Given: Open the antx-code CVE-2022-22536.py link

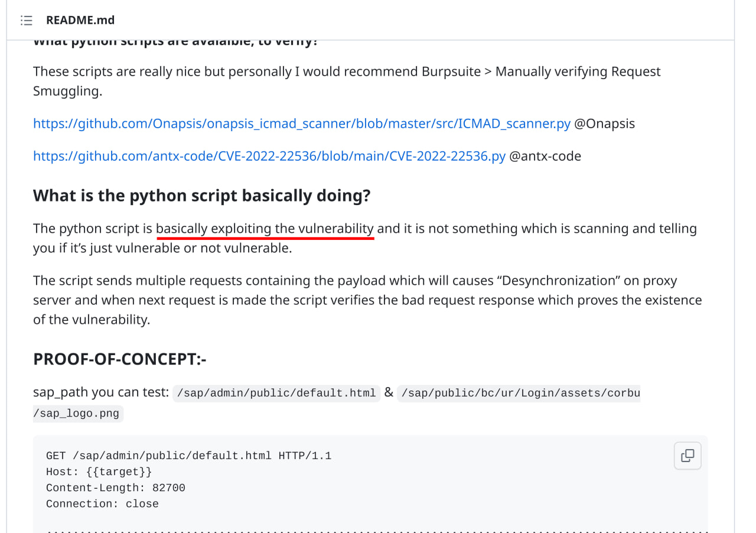Looking at the screenshot, I should coord(269,156).
